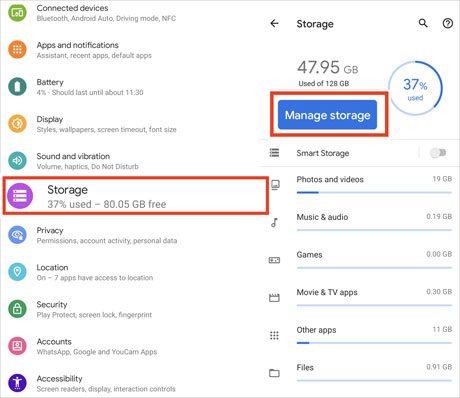Click the Battery icon in settings
460x398 pixels.
tap(17, 86)
